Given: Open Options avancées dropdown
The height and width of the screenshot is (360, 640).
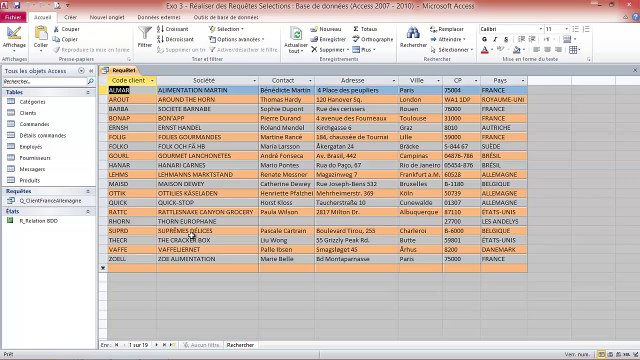Looking at the screenshot, I should 236,39.
